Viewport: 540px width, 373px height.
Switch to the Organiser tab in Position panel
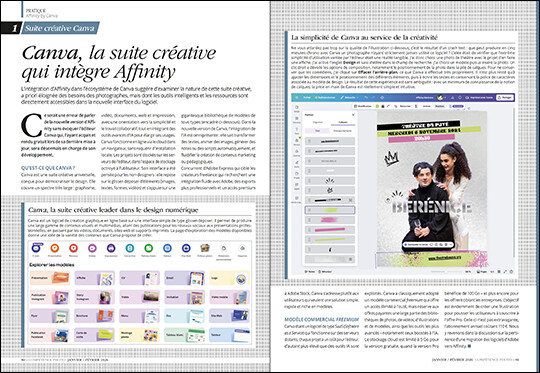(x=318, y=122)
